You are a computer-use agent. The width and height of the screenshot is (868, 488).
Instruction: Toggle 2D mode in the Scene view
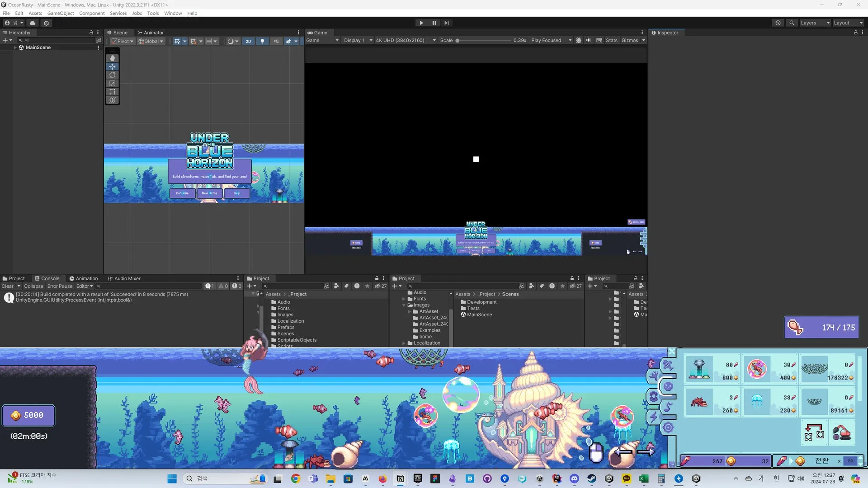coord(248,41)
